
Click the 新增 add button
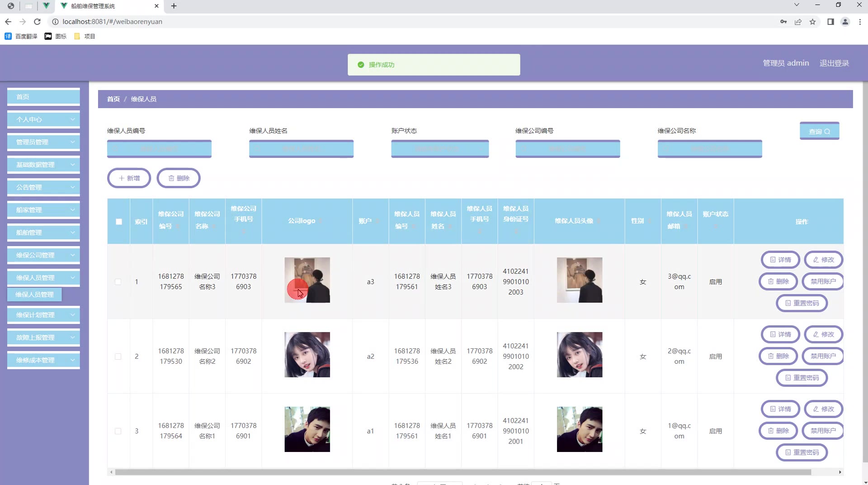[x=129, y=178]
